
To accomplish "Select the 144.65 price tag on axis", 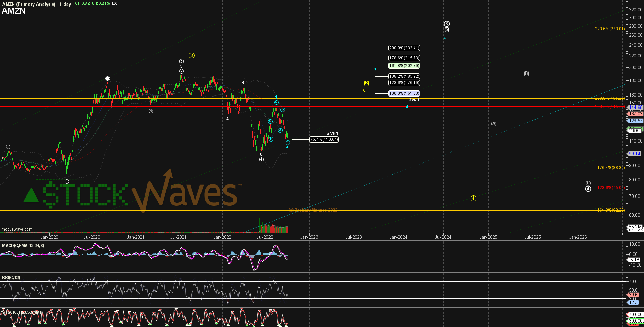I will 635,108.
